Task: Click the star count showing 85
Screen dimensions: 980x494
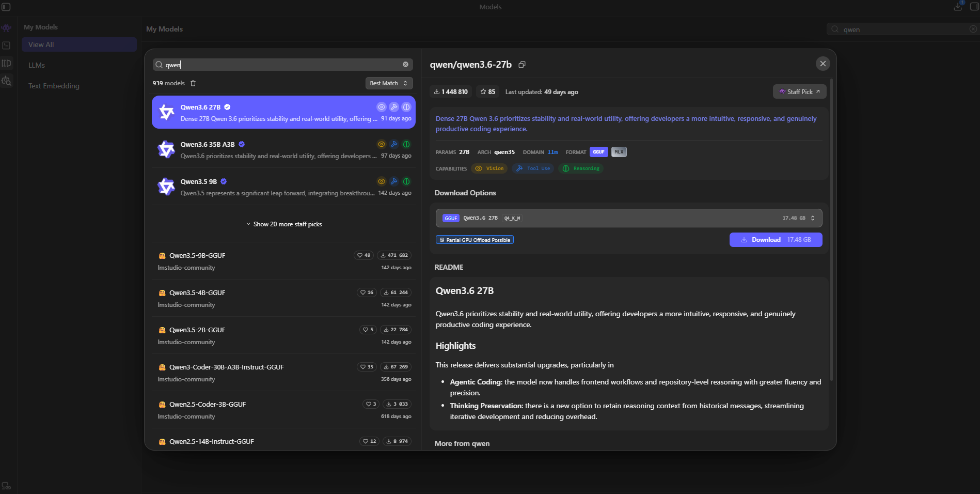Action: click(487, 92)
